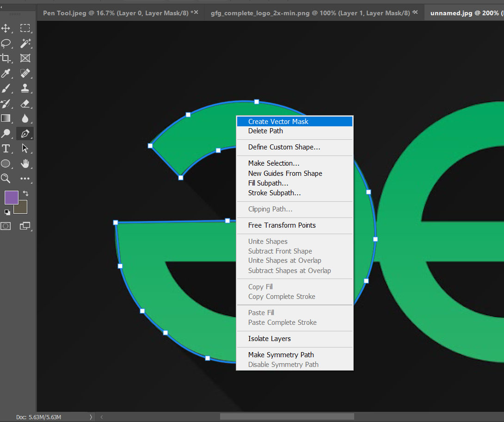Select the Path Selection tool

(25, 149)
